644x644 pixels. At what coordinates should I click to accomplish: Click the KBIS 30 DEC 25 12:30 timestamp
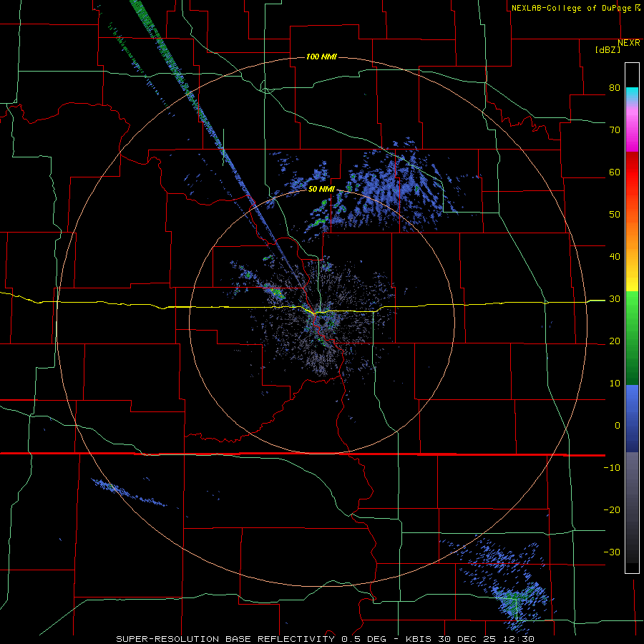pos(470,639)
